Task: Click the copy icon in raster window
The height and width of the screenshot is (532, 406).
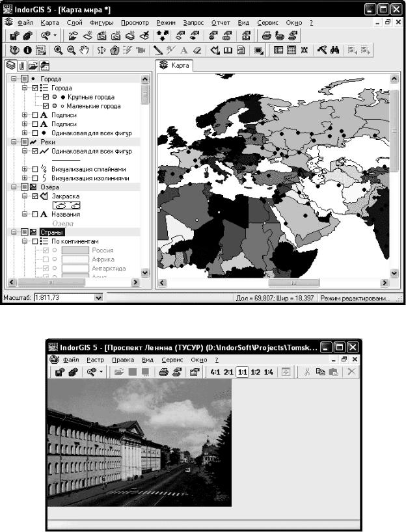Action: (320, 372)
